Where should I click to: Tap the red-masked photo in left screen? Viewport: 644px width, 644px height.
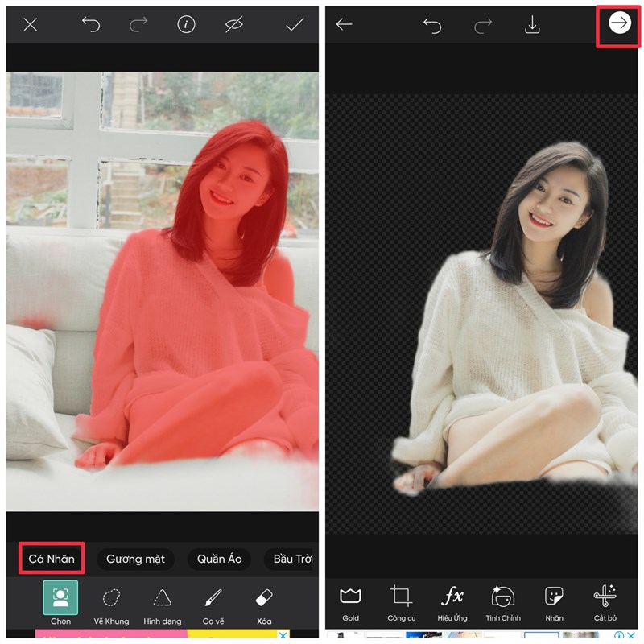click(x=163, y=291)
